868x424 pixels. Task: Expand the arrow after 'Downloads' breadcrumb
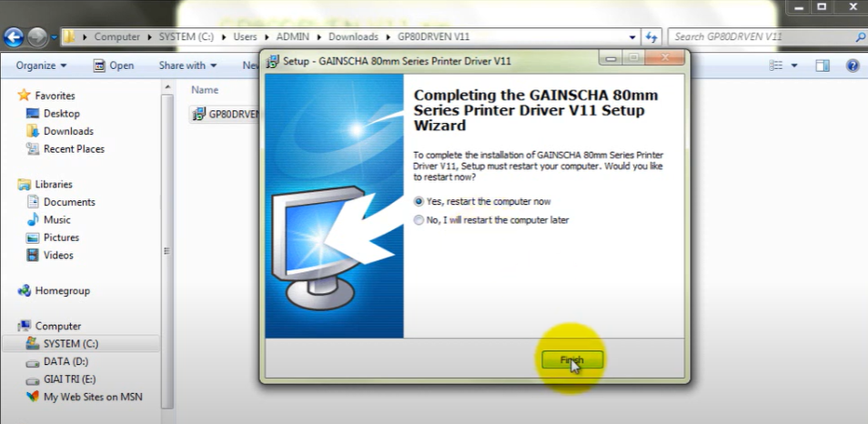[x=389, y=37]
